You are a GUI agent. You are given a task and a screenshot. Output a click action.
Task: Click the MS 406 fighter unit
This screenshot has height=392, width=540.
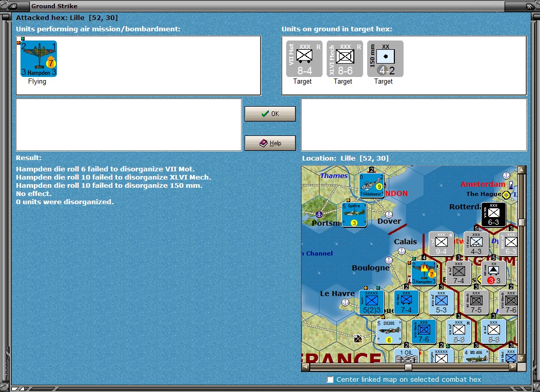click(x=476, y=356)
